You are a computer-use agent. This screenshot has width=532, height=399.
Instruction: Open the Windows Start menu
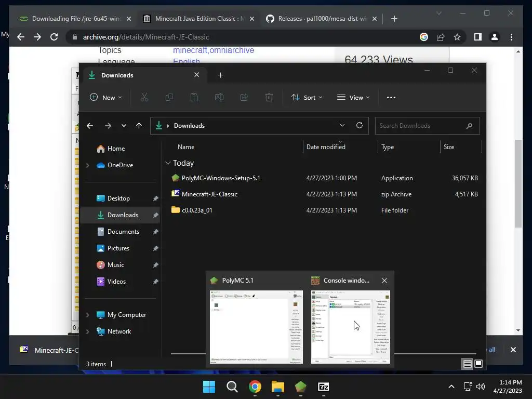[209, 387]
